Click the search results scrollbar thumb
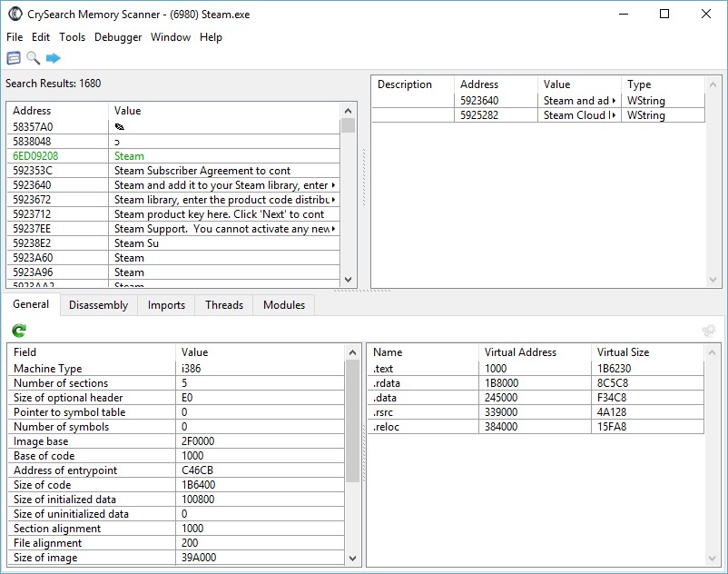 349,126
